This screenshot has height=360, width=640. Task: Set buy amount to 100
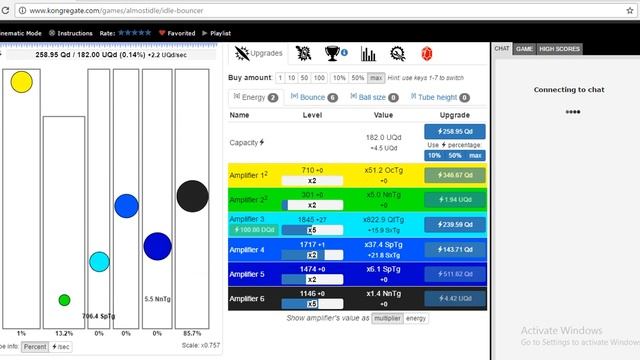click(x=319, y=78)
